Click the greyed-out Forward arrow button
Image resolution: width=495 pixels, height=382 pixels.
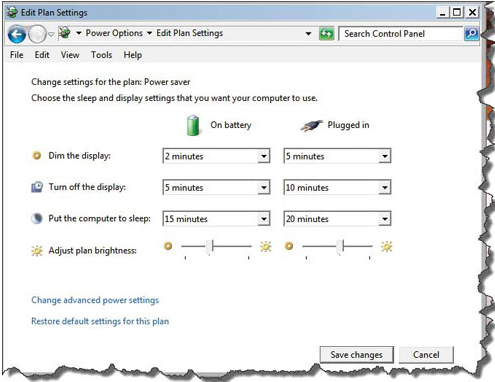(37, 34)
